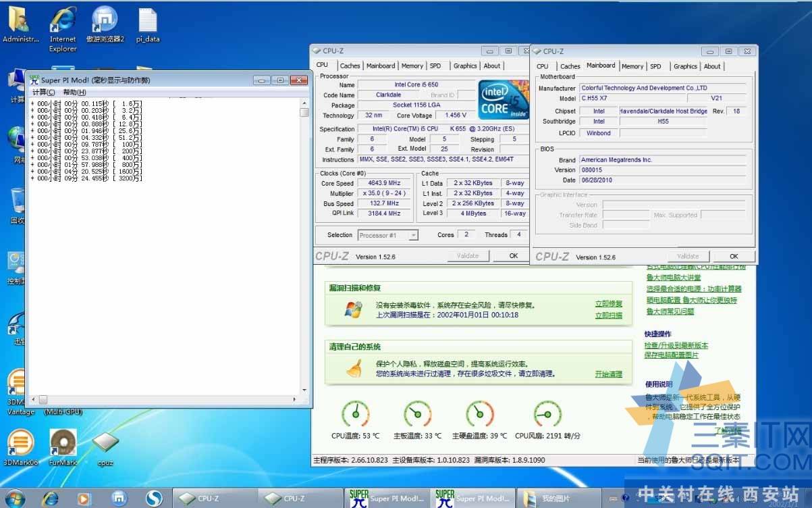Screen dimensions: 812x508
Task: Switch to first Super PI Mod taskbar button
Action: (x=387, y=499)
